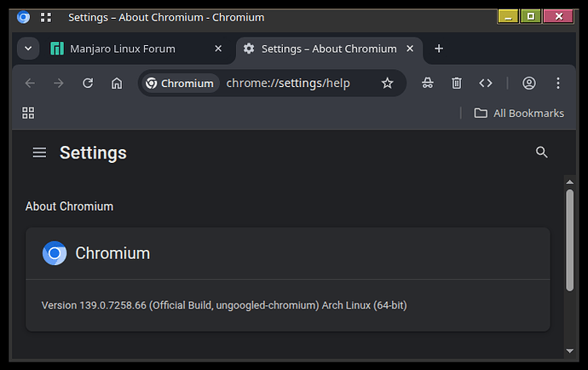The image size is (588, 370).
Task: Select the Settings – About Chromium tab
Action: (328, 49)
